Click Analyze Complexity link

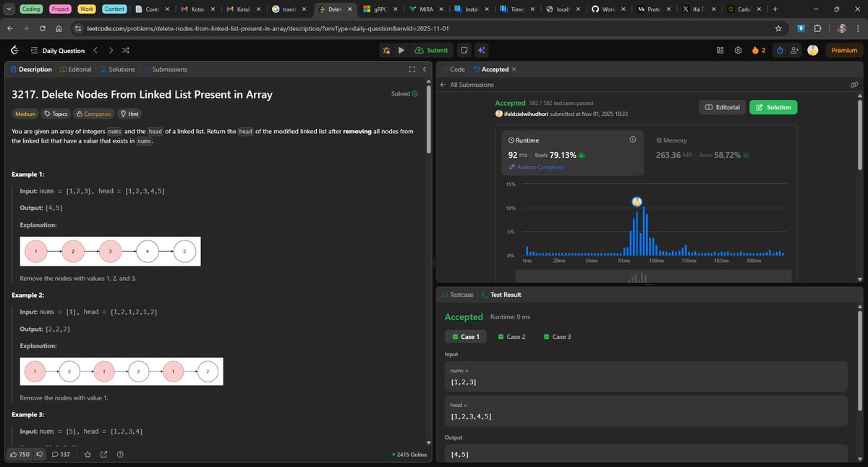click(x=537, y=167)
